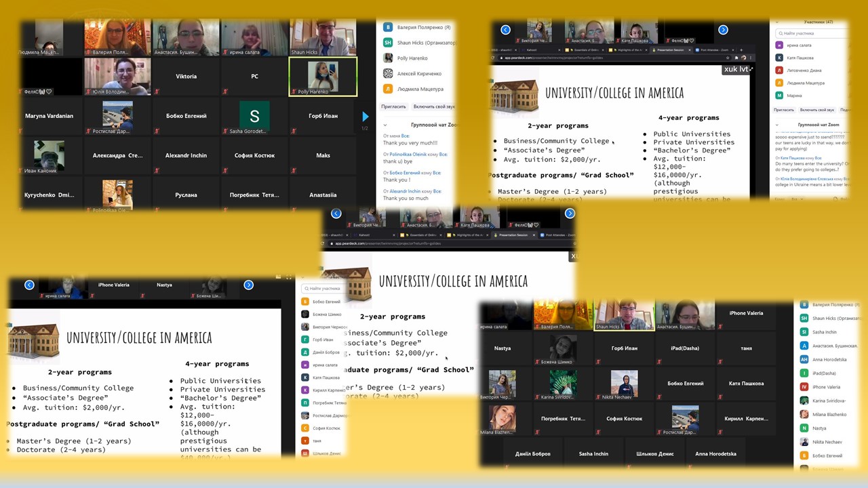Go to next gallery page with blue arrow
Viewport: 868px width, 488px height.
(366, 117)
